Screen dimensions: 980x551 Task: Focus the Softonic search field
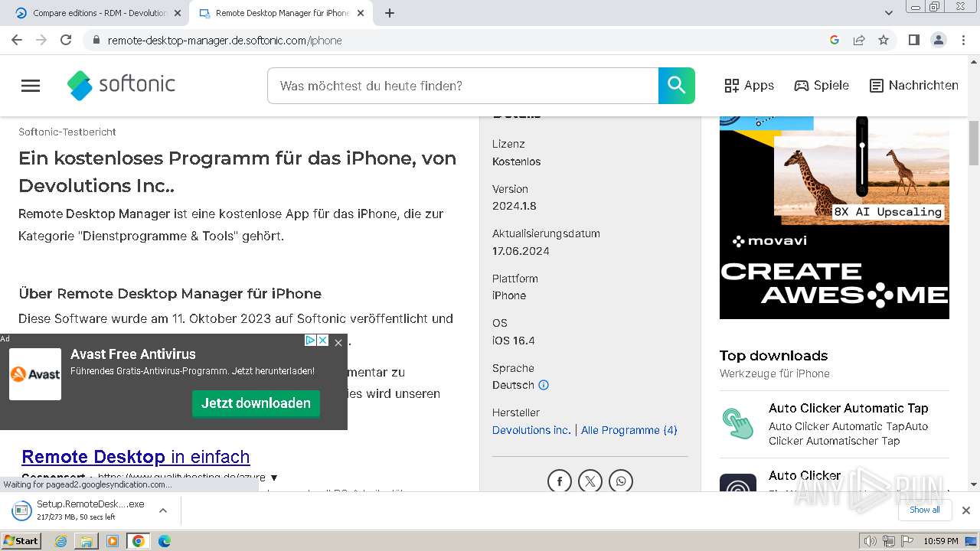463,86
